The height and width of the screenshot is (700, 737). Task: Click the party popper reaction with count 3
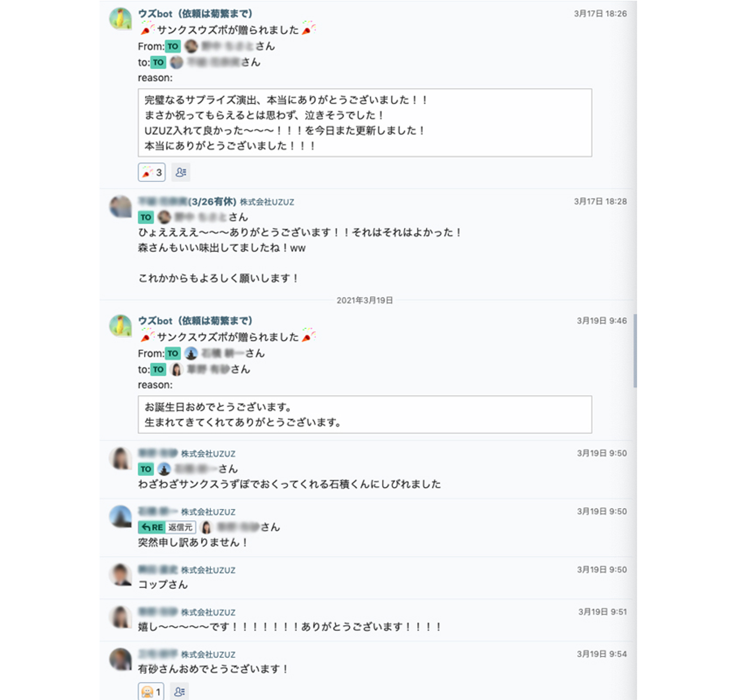[151, 172]
